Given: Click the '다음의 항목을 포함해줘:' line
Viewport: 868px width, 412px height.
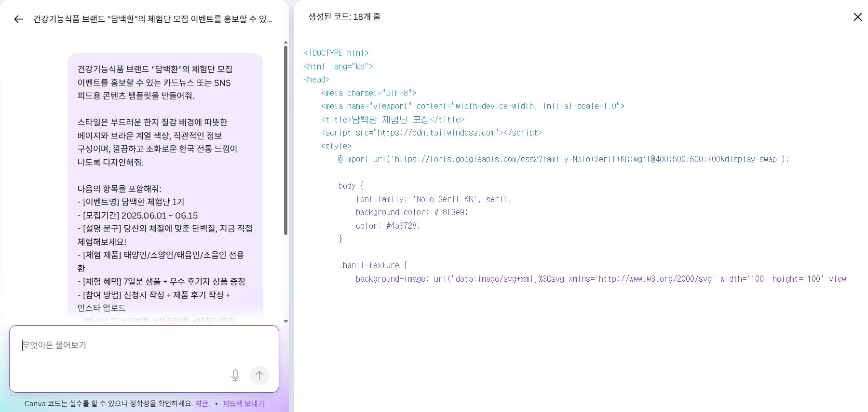Looking at the screenshot, I should pos(120,189).
